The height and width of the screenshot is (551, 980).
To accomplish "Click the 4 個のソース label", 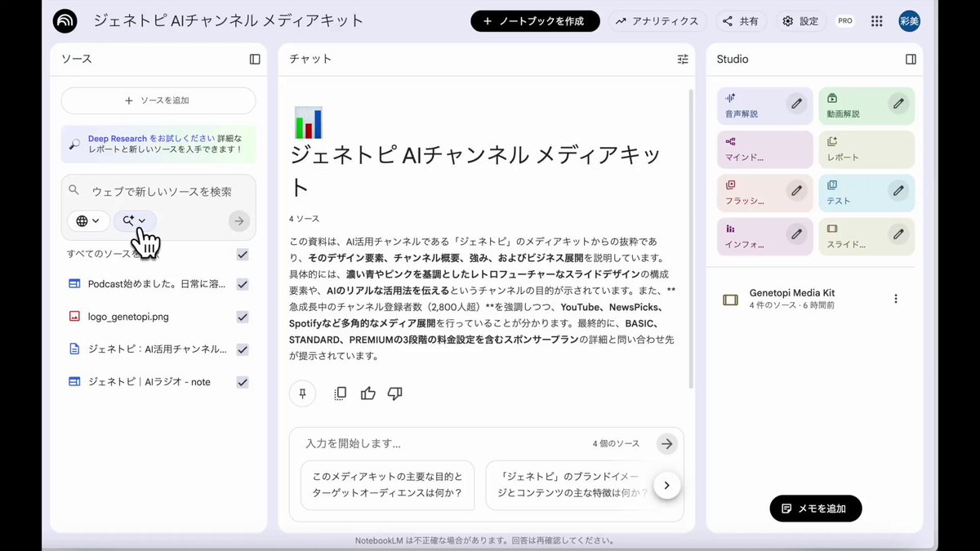I will tap(616, 444).
